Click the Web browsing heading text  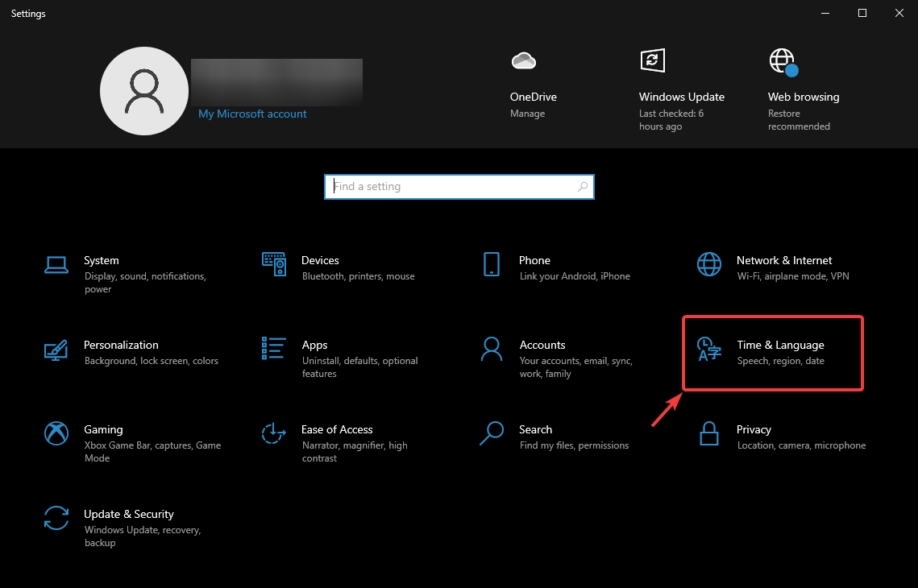(x=804, y=97)
